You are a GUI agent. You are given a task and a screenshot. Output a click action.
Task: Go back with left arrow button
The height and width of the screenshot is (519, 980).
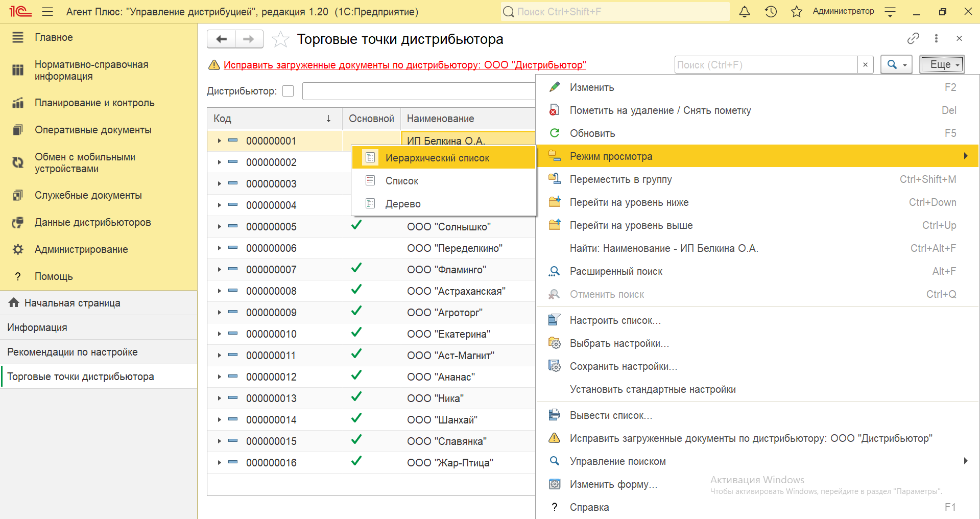click(221, 39)
